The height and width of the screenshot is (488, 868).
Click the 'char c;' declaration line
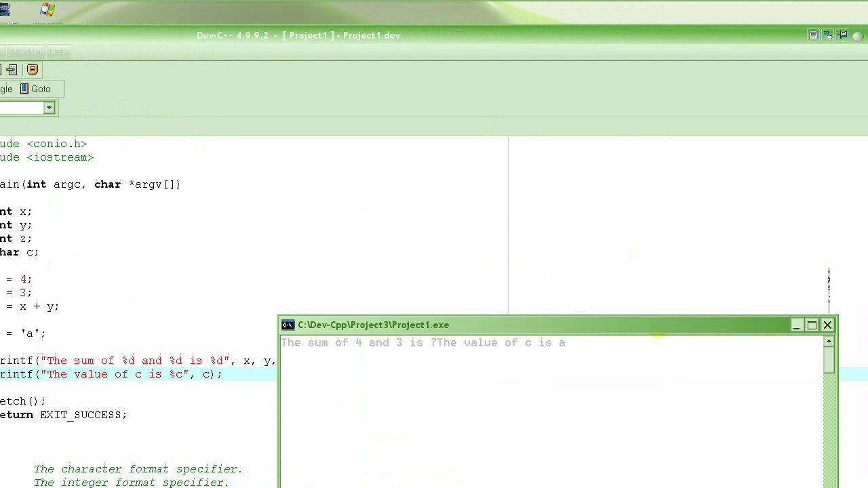click(20, 252)
